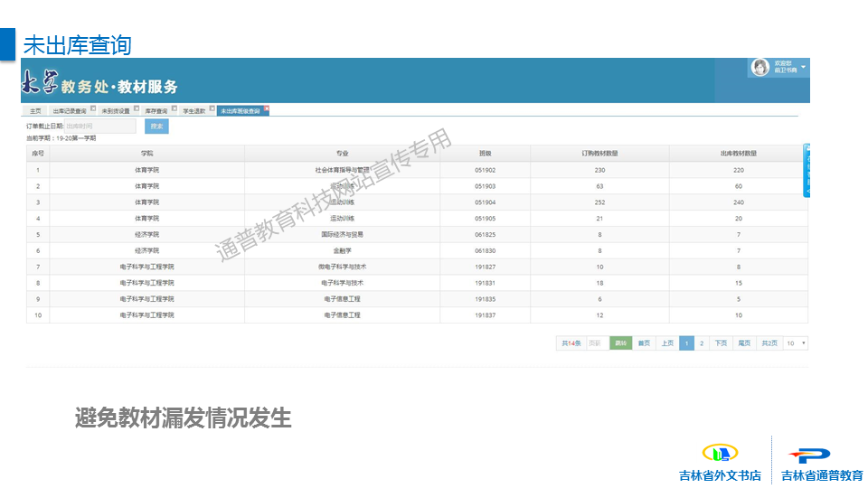Click the blue 搜索 search button
The width and height of the screenshot is (868, 488).
click(x=156, y=127)
